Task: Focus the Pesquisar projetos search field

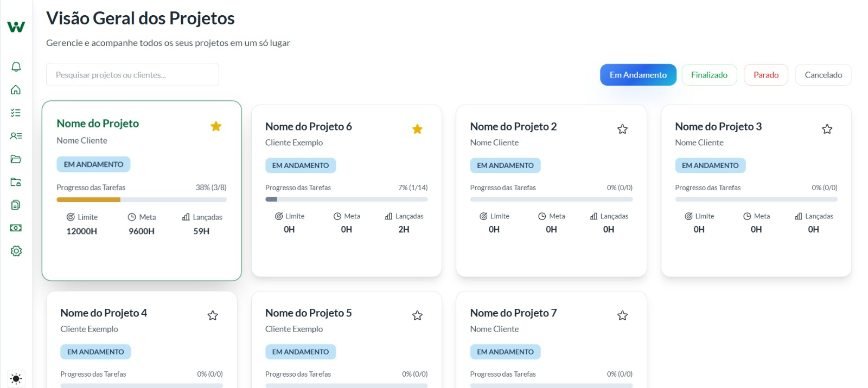Action: coord(132,75)
